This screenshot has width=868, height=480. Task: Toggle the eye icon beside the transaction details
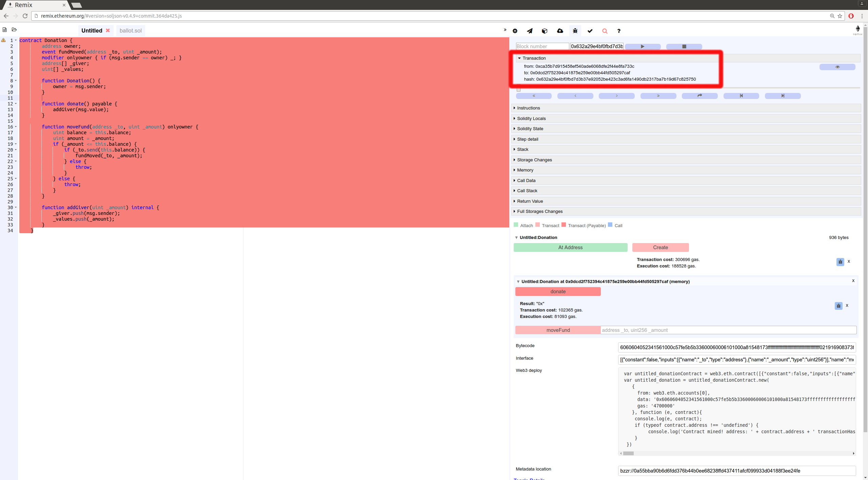pyautogui.click(x=837, y=67)
